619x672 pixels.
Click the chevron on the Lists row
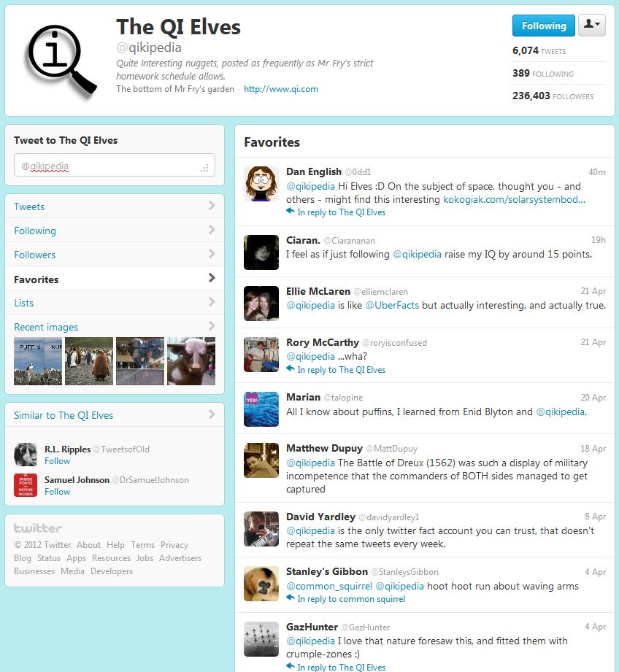click(x=212, y=302)
